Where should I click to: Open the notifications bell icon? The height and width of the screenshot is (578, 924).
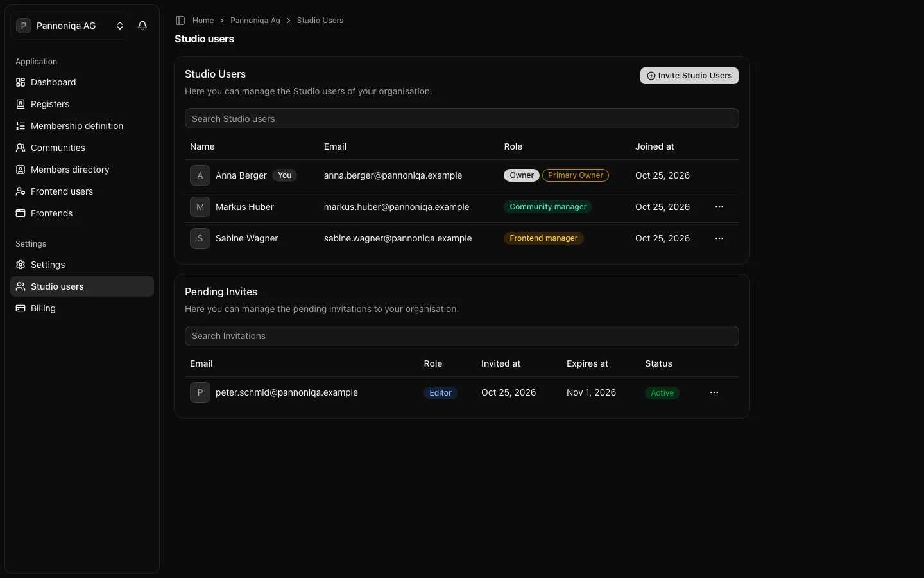pos(142,26)
